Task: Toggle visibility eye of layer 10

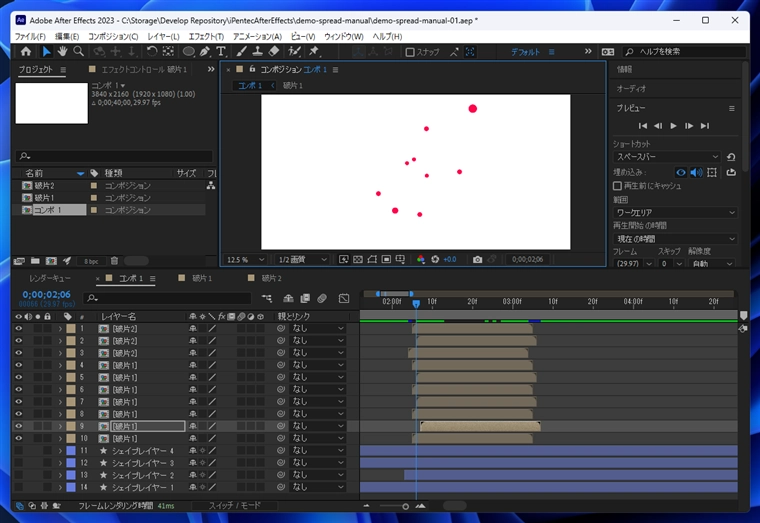Action: coord(18,438)
